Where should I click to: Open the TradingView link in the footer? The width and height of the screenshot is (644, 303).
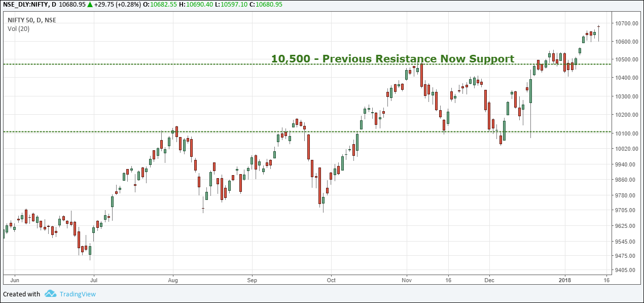click(x=77, y=294)
